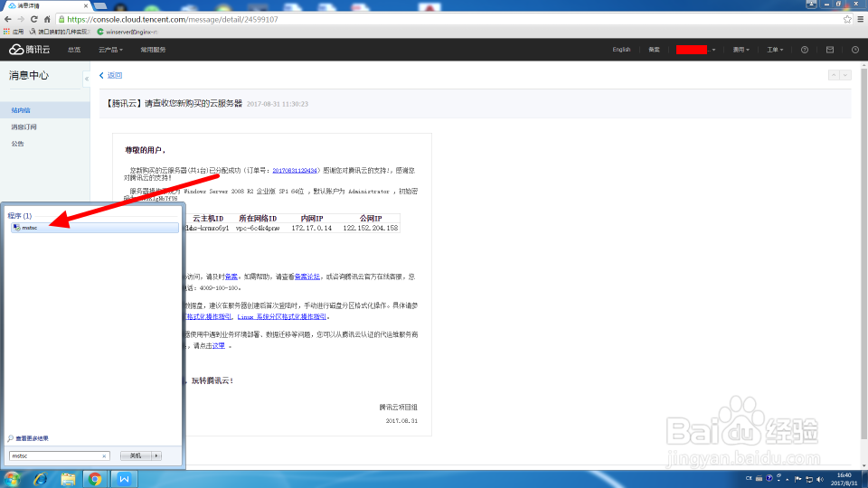The height and width of the screenshot is (488, 868).
Task: Go to browser home icon
Action: pyautogui.click(x=47, y=19)
